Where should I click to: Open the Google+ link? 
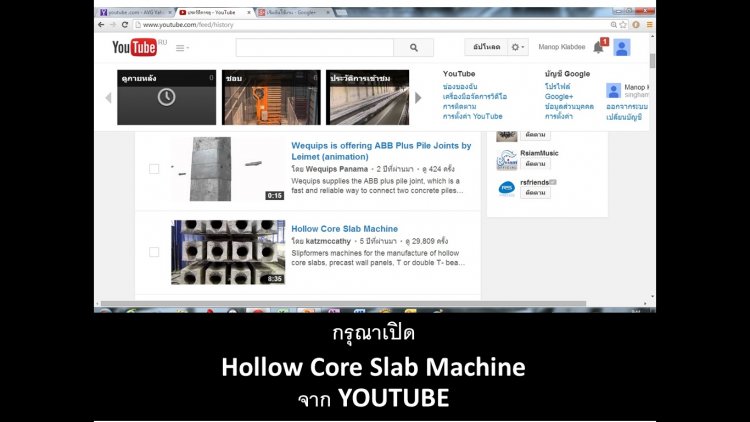pyautogui.click(x=559, y=97)
